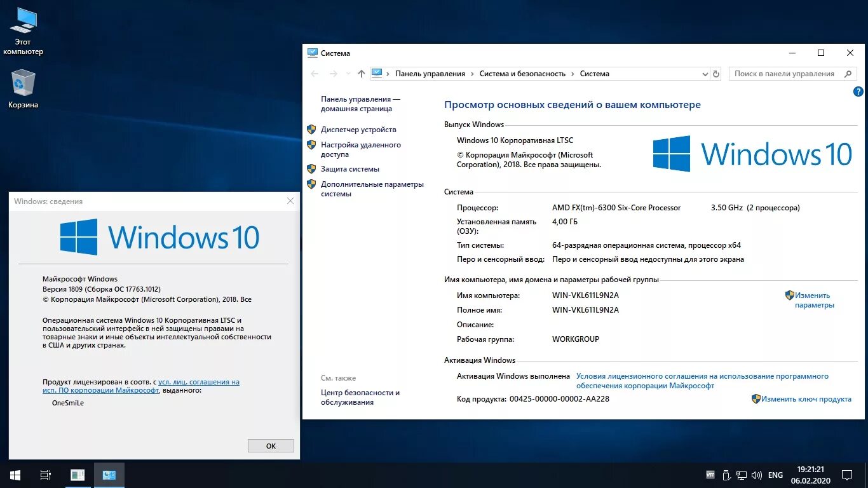Click the safely remove hardware tray icon

(x=726, y=475)
